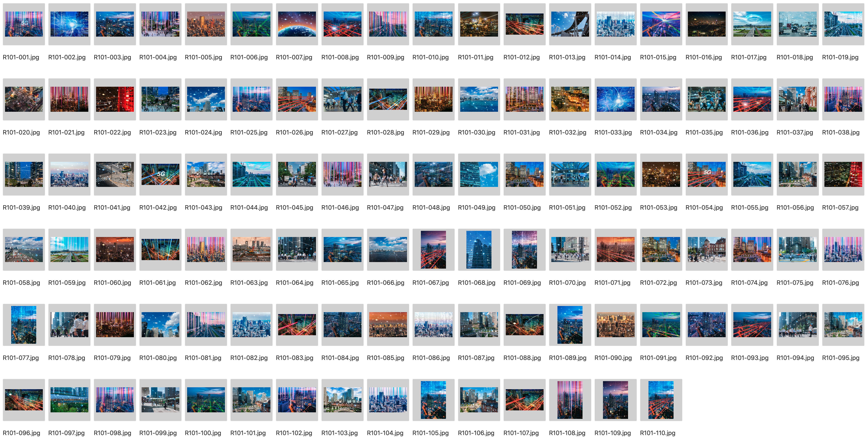Choose the R101-076.jpg thumbnail
Image resolution: width=868 pixels, height=442 pixels.
[843, 250]
